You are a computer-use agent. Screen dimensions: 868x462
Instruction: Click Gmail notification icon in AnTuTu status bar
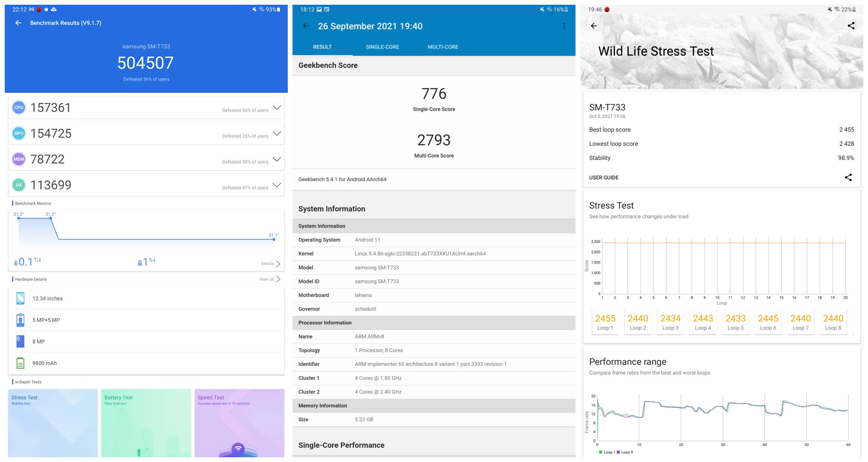click(x=31, y=9)
